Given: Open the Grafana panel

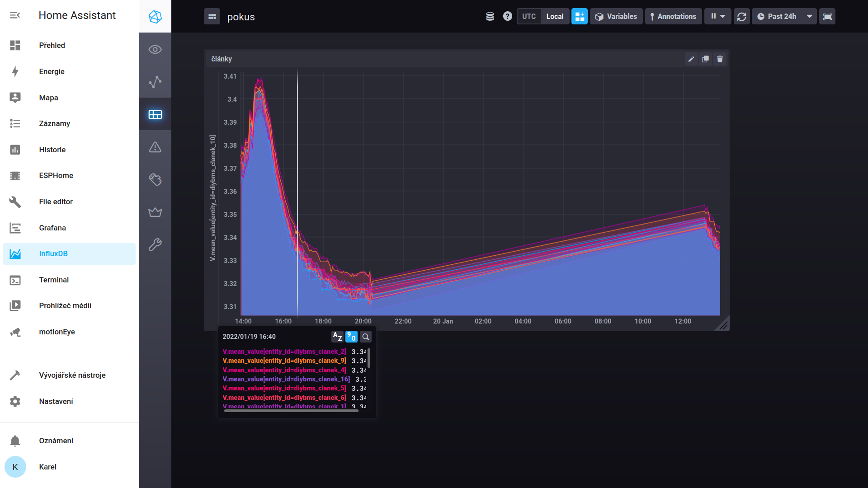Looking at the screenshot, I should click(x=69, y=228).
